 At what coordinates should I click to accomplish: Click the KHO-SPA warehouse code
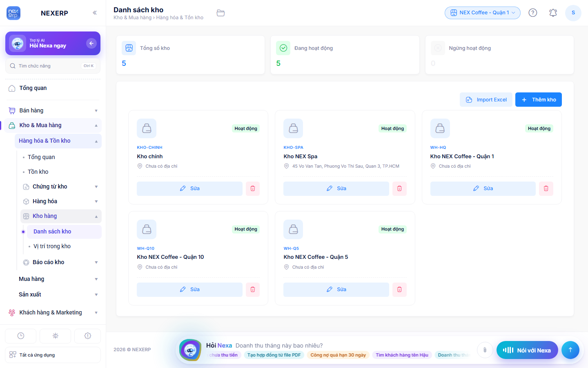pos(293,148)
